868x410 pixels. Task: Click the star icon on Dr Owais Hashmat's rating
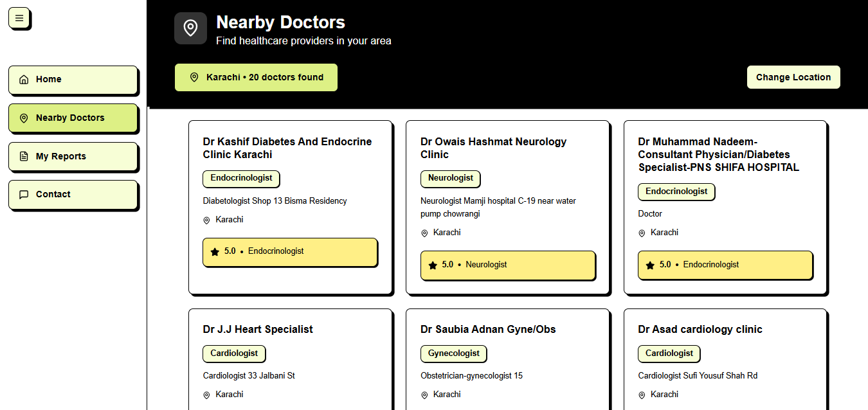[x=433, y=265]
